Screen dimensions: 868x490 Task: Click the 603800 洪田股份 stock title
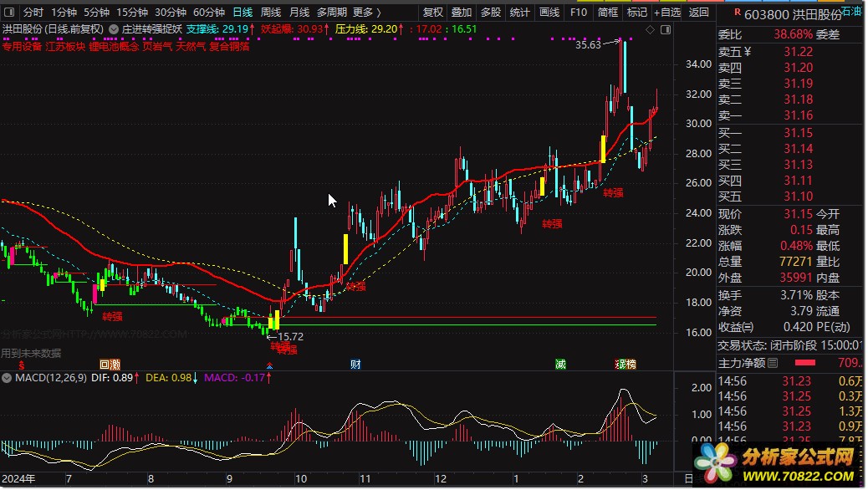click(x=793, y=14)
